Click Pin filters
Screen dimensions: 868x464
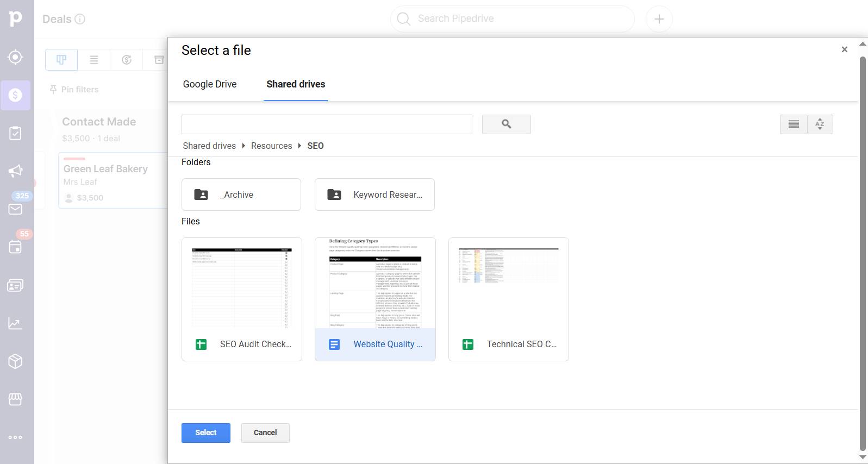pos(74,90)
